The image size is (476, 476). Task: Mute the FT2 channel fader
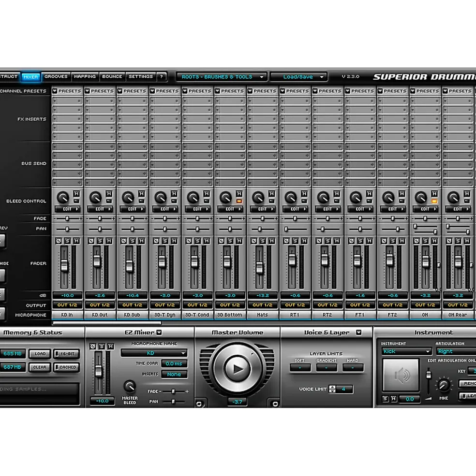tap(402, 241)
